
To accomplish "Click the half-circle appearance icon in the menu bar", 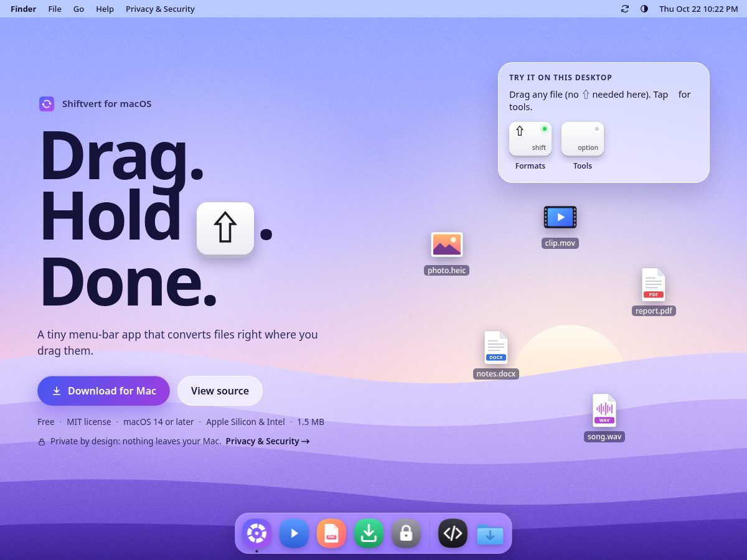I will tap(644, 9).
